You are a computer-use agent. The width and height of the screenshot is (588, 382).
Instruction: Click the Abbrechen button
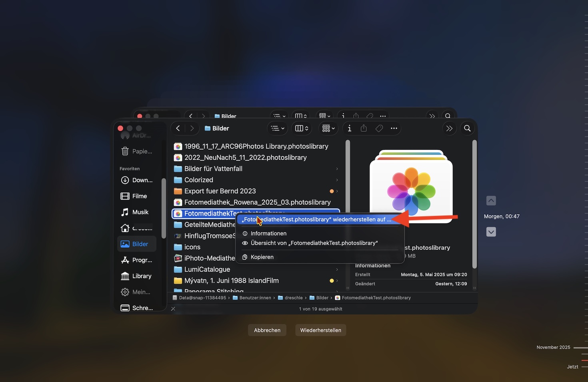267,330
